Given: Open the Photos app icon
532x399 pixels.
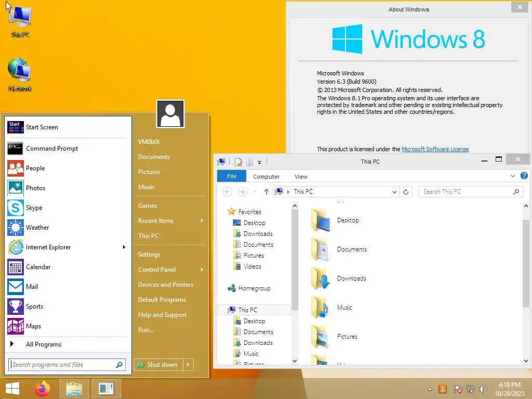Looking at the screenshot, I should (x=16, y=188).
